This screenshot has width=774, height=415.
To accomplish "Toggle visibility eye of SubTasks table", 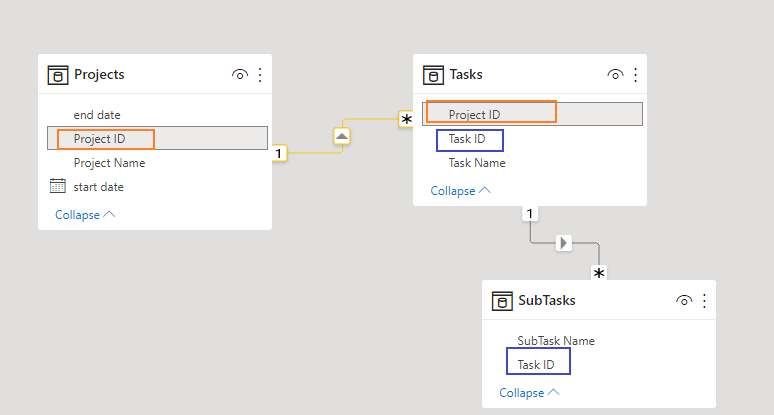I will [684, 301].
